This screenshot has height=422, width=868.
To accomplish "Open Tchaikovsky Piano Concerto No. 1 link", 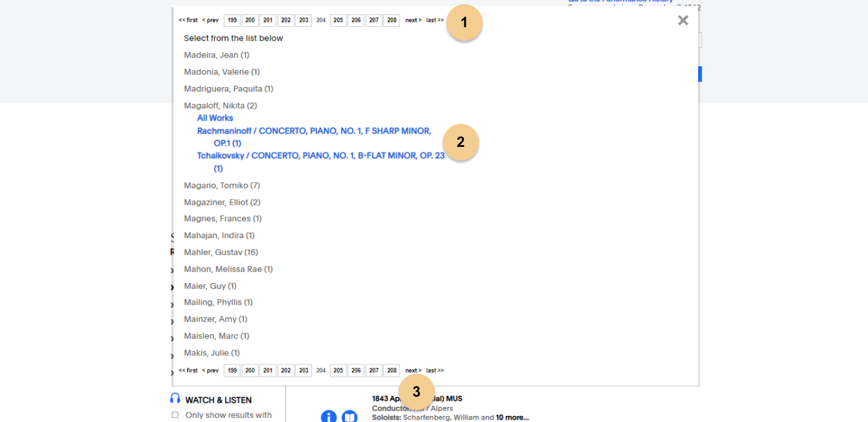I will point(321,162).
